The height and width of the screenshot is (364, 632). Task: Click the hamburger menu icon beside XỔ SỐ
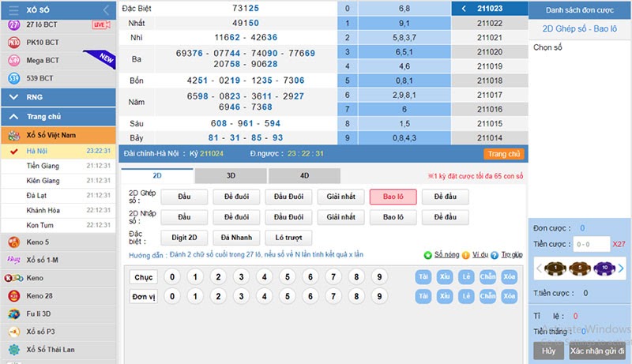(x=13, y=9)
